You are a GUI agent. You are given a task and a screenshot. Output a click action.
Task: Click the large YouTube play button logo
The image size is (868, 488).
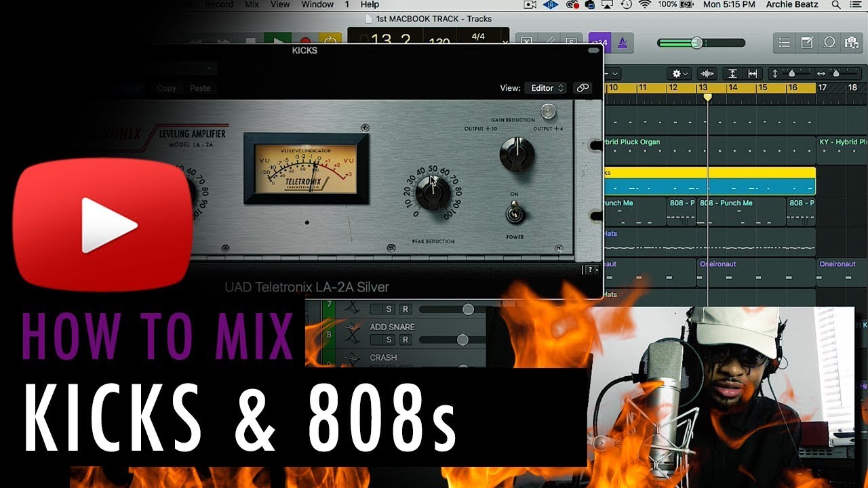pos(102,225)
